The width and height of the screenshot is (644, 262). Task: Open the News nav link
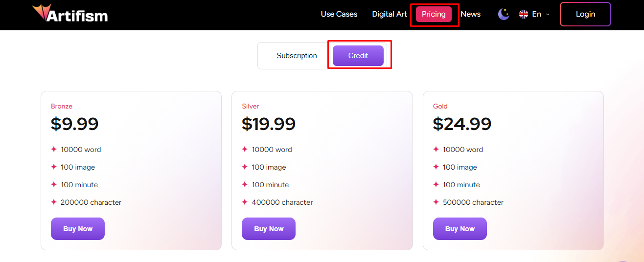pyautogui.click(x=471, y=14)
